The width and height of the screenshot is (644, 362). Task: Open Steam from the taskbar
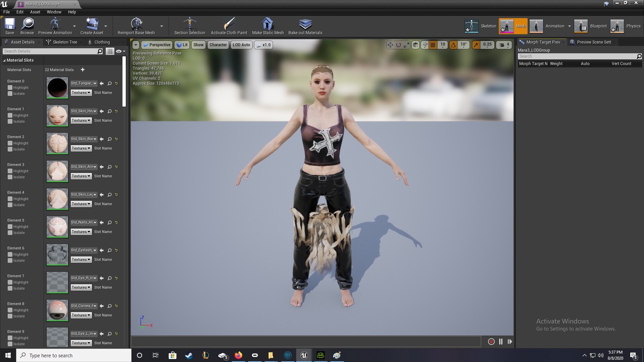[189, 355]
